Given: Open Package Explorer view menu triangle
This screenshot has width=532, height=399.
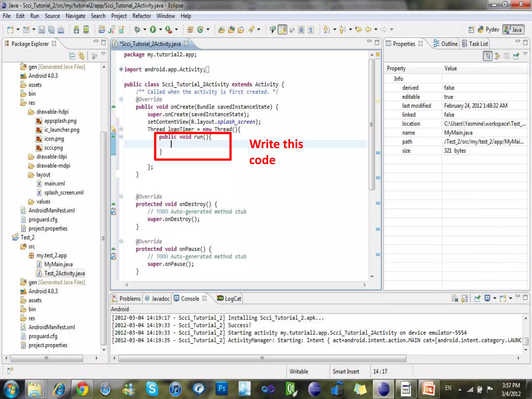Looking at the screenshot, I should pyautogui.click(x=103, y=54).
